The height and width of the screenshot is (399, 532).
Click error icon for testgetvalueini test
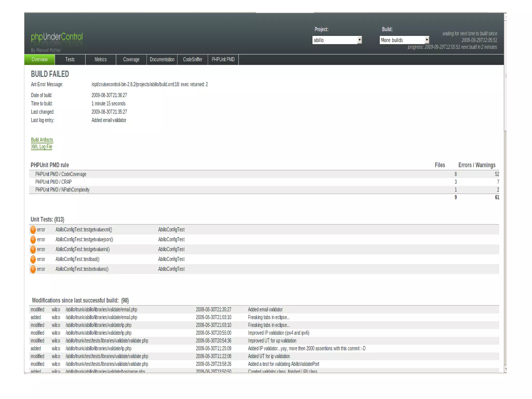pyautogui.click(x=33, y=250)
